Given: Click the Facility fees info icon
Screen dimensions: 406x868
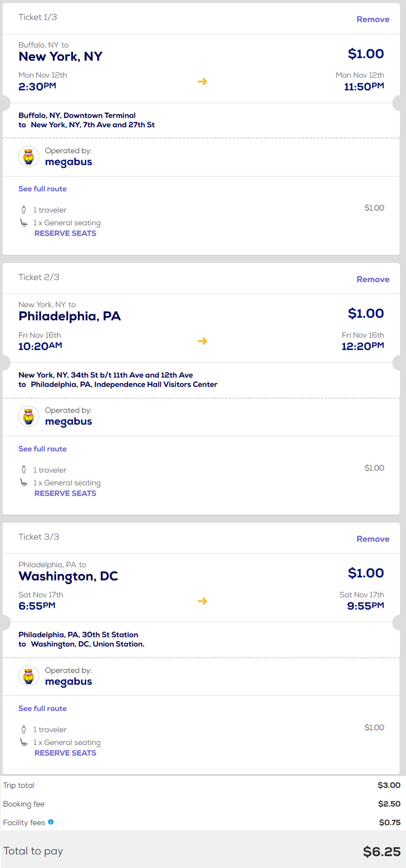Looking at the screenshot, I should [51, 822].
